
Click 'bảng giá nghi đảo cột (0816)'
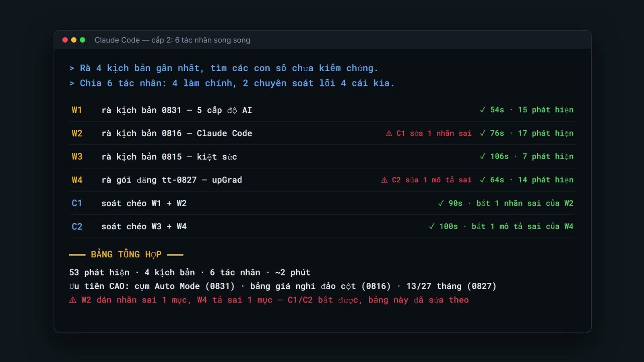pyautogui.click(x=320, y=286)
